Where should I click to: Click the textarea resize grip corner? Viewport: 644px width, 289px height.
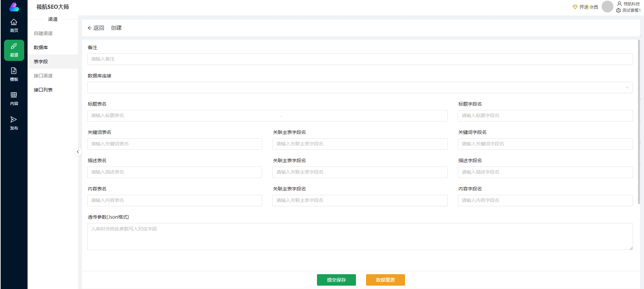coord(631,248)
